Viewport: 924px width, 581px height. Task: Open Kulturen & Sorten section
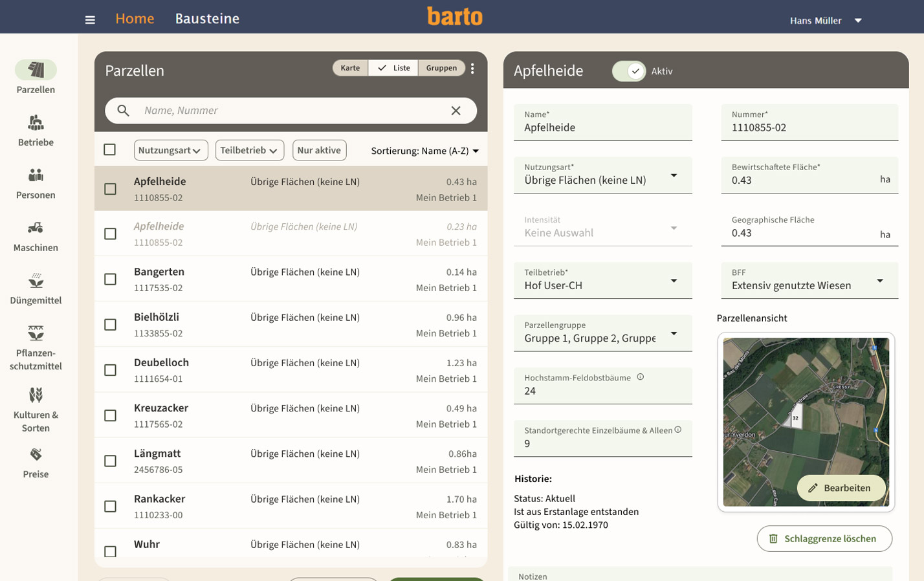(x=36, y=409)
